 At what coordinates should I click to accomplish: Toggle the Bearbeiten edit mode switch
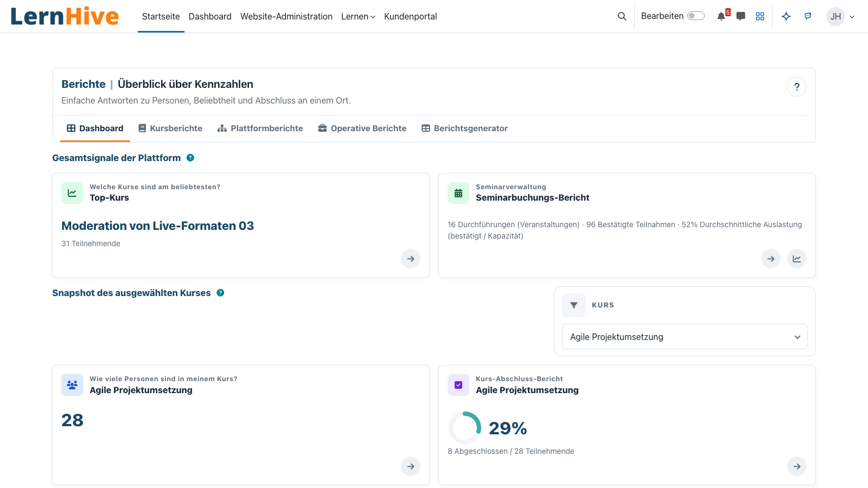696,16
